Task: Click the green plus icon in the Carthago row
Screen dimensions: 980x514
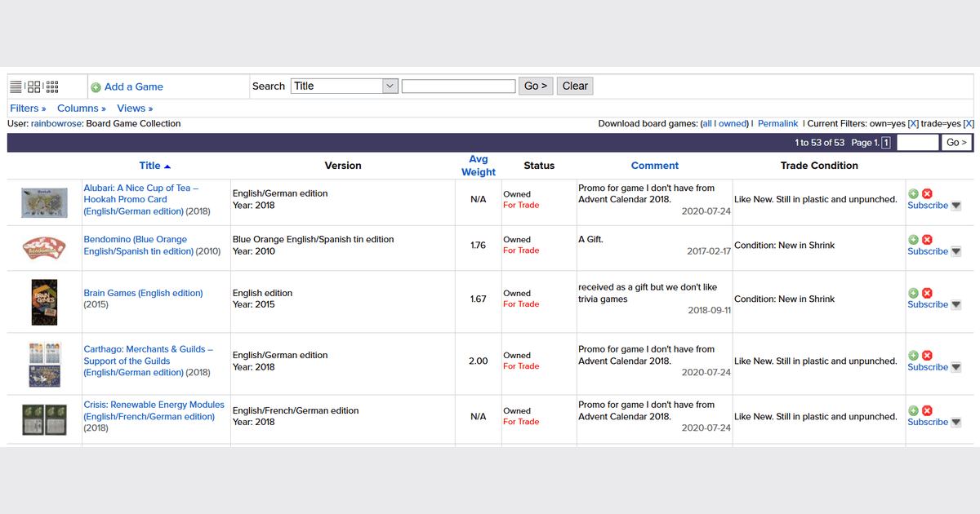Action: tap(914, 356)
